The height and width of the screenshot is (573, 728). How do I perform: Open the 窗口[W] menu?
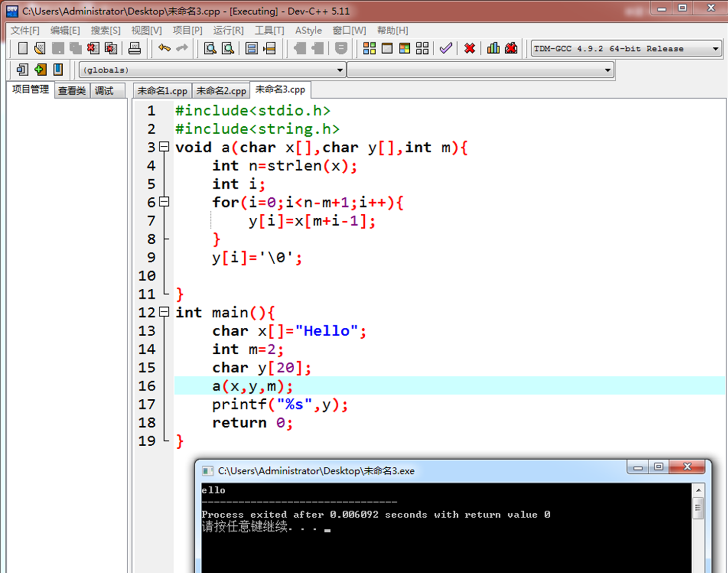point(350,30)
